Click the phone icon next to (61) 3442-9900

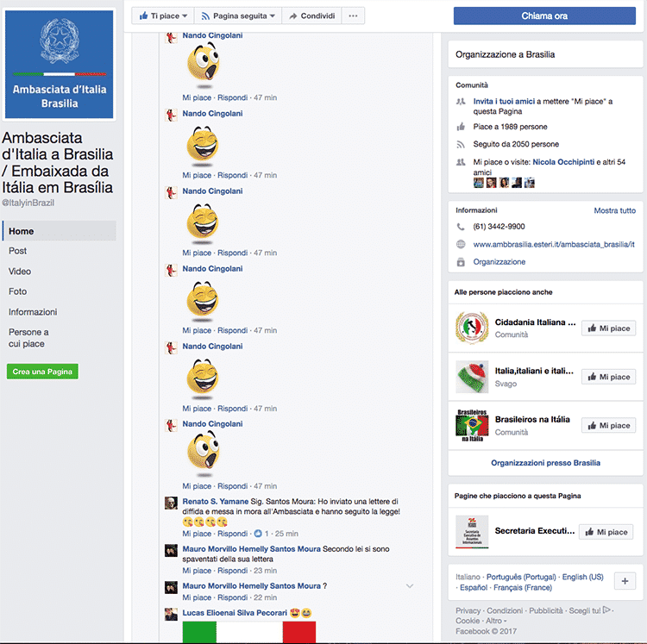tap(461, 227)
